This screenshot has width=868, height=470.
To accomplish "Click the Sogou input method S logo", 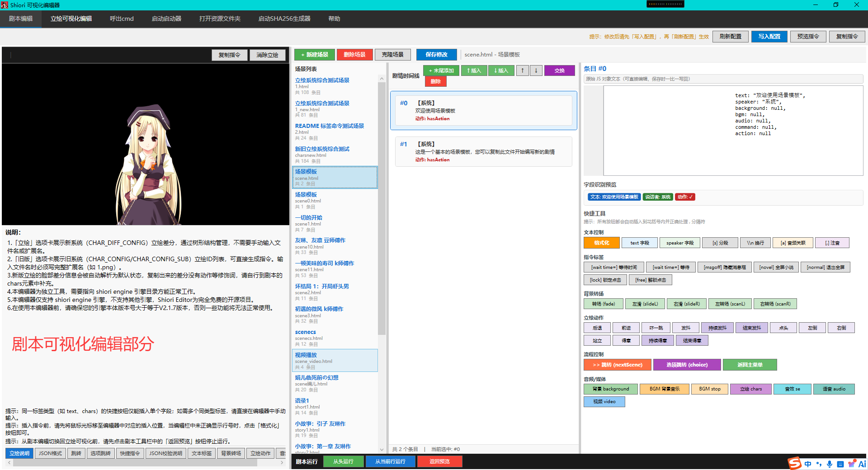I will 794,463.
